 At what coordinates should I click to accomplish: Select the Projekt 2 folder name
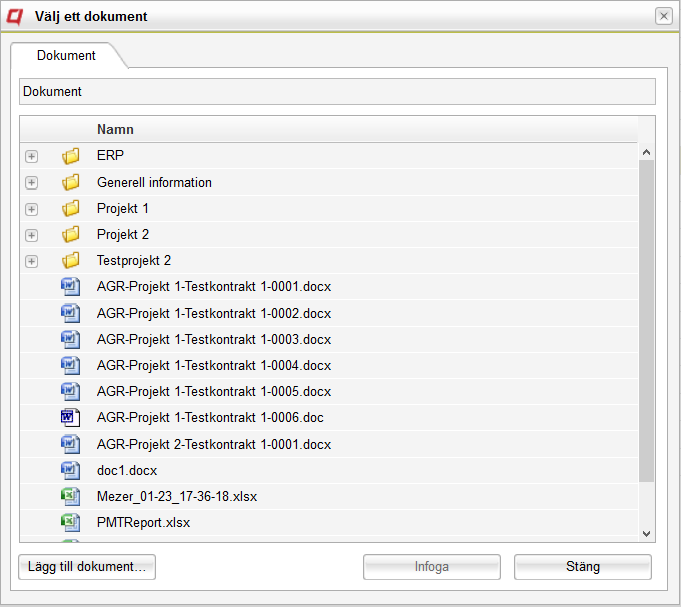(x=123, y=234)
